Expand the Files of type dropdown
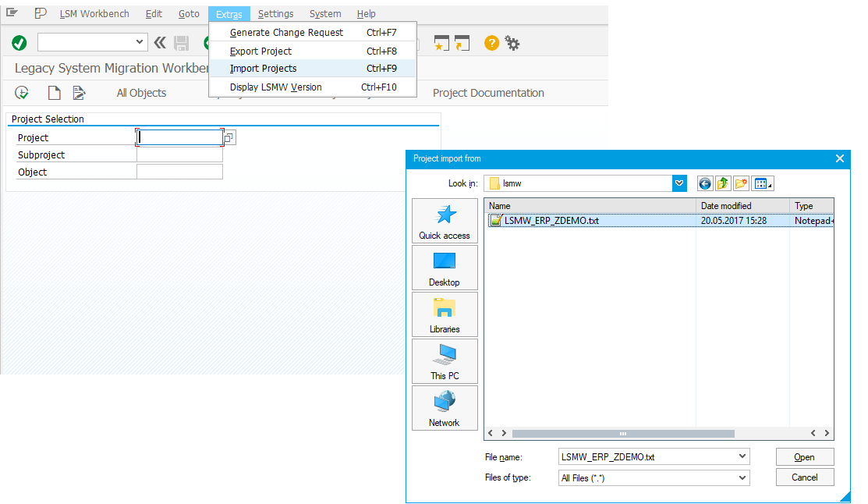The height and width of the screenshot is (504, 868). (742, 477)
